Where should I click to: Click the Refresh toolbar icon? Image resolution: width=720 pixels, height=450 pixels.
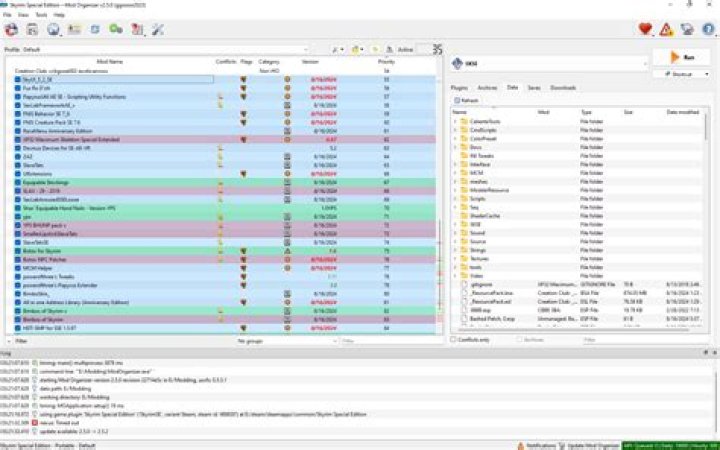(95, 30)
